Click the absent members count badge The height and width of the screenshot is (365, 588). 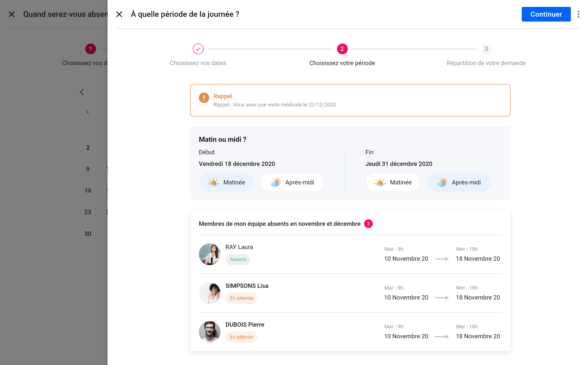368,224
